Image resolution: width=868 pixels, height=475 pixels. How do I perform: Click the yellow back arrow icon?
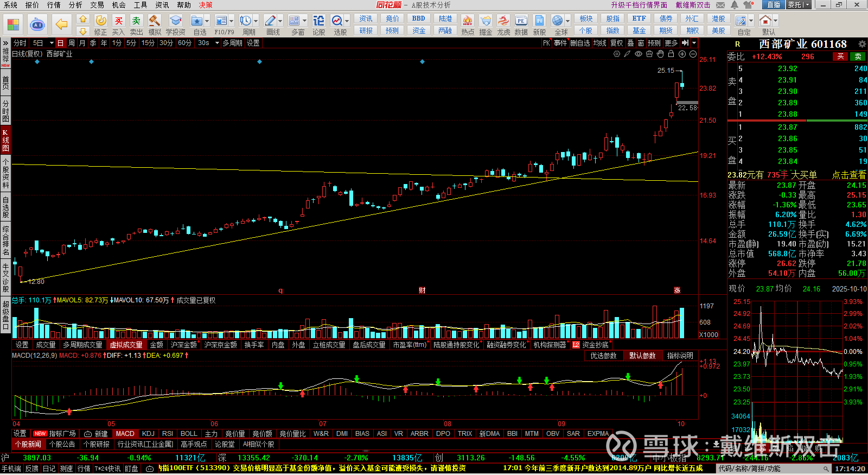tap(62, 24)
